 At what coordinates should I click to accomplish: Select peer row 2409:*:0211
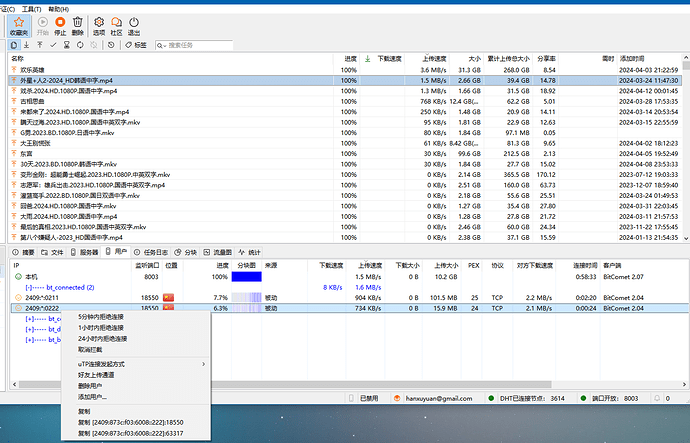(350, 298)
